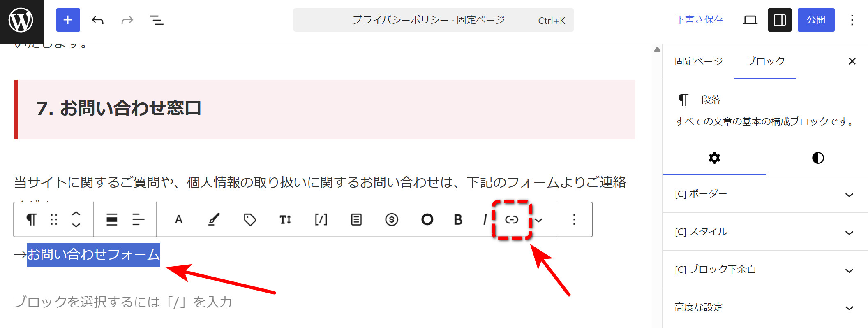Open the preview device view icon
This screenshot has height=328, width=868.
click(750, 20)
